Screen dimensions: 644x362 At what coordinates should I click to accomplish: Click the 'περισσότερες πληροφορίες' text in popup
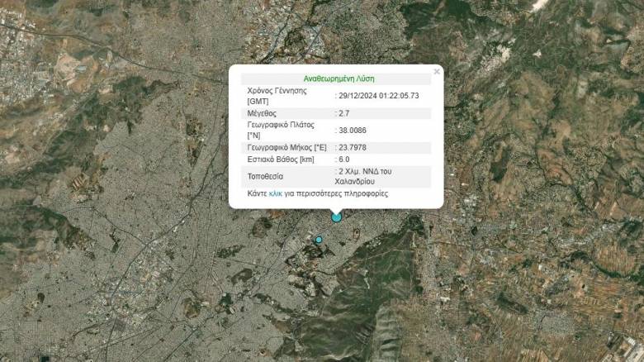[x=342, y=193]
